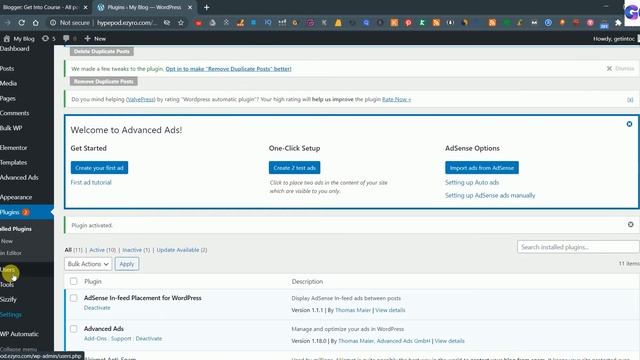The image size is (640, 360).
Task: Open Sizzify in the sidebar
Action: pyautogui.click(x=8, y=300)
